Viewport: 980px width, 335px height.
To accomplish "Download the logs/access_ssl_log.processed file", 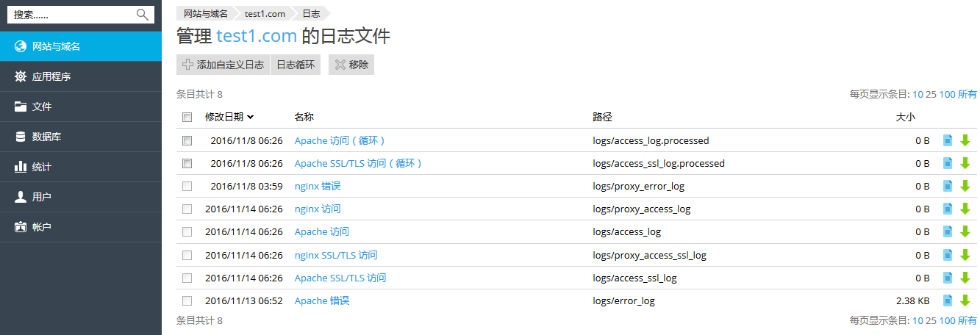I will 965,163.
